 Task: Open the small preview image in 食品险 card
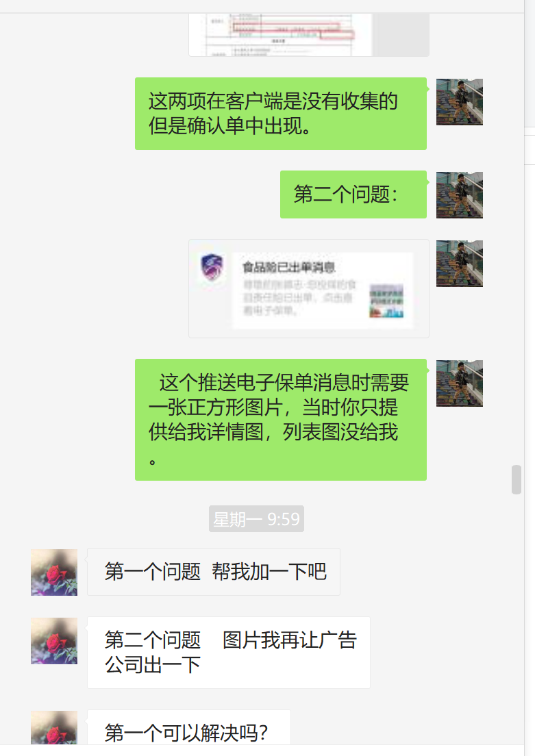[386, 301]
